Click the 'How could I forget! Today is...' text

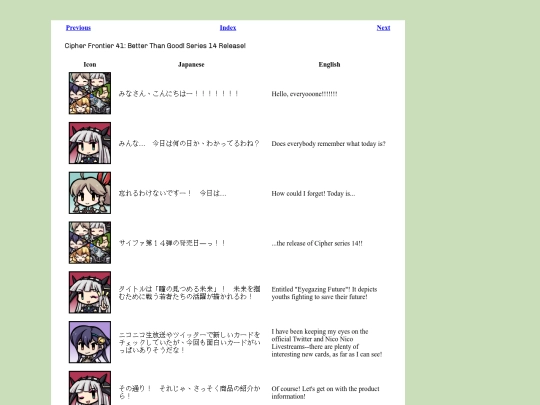[313, 194]
